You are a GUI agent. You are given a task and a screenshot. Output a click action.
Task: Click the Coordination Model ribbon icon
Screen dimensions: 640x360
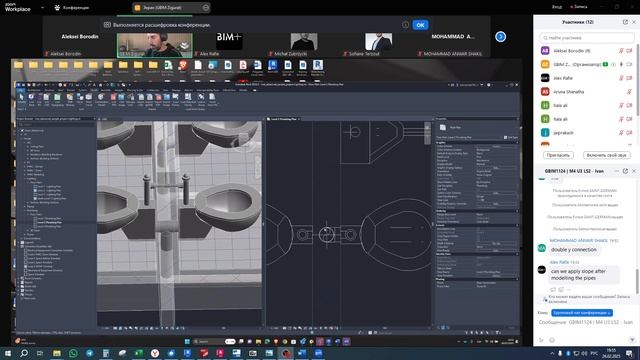pyautogui.click(x=101, y=99)
